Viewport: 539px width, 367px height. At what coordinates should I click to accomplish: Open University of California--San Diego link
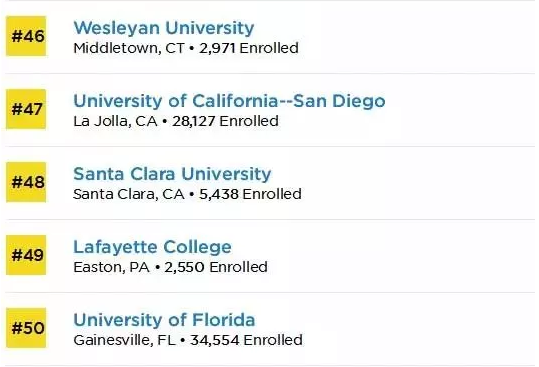(x=229, y=101)
